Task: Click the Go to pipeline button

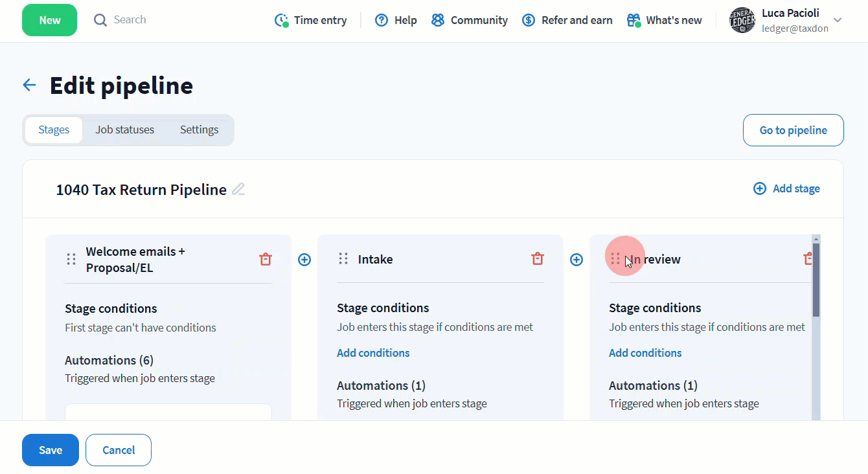Action: 793,130
